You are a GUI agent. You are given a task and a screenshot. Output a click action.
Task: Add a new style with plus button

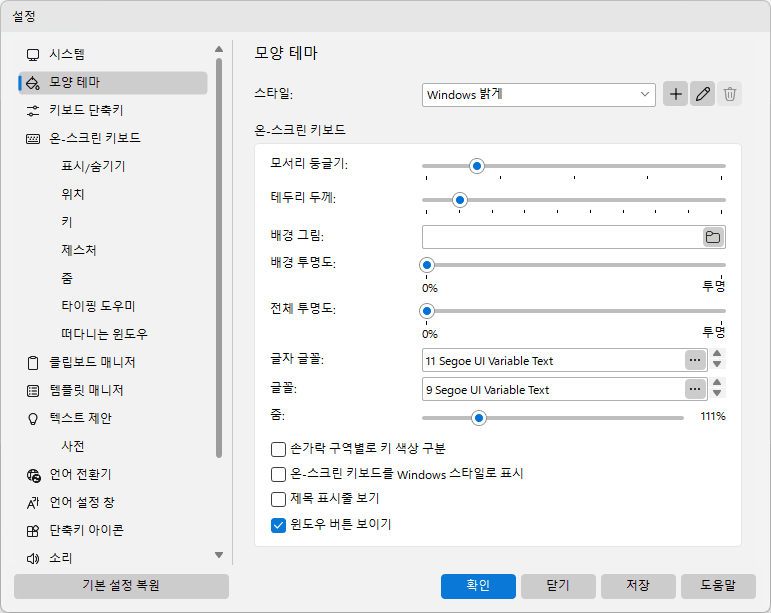click(x=676, y=94)
